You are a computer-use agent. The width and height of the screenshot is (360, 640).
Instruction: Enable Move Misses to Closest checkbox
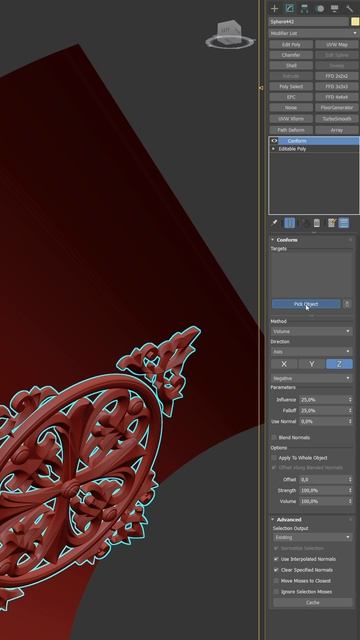(x=276, y=581)
